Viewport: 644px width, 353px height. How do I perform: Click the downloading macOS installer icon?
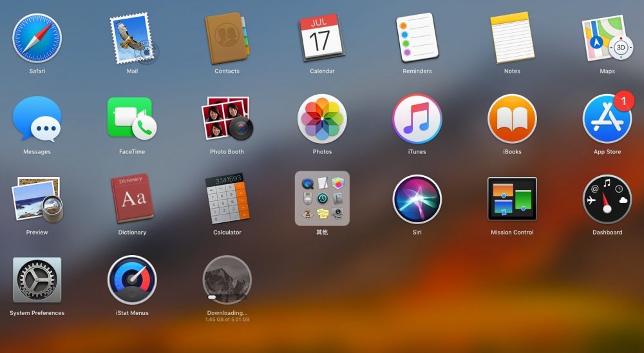click(227, 280)
